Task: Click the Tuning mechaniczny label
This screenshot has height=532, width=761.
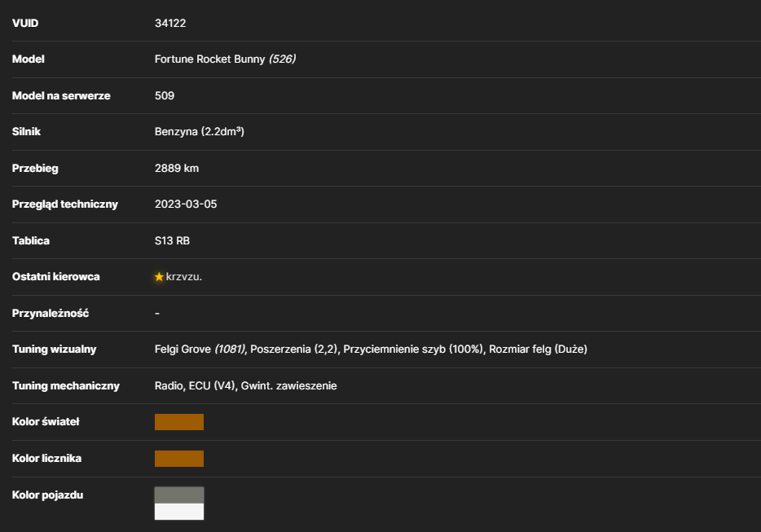Action: (x=65, y=386)
